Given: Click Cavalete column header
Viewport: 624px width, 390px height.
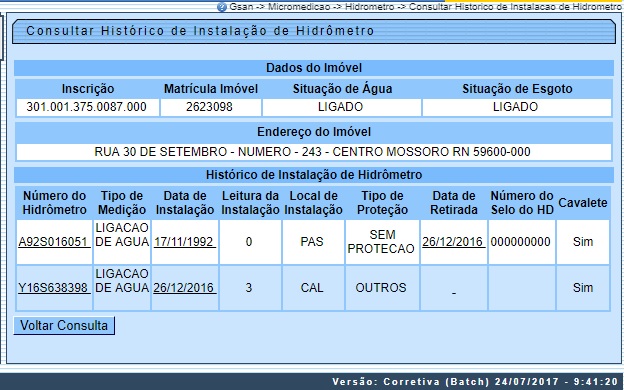Looking at the screenshot, I should click(583, 203).
